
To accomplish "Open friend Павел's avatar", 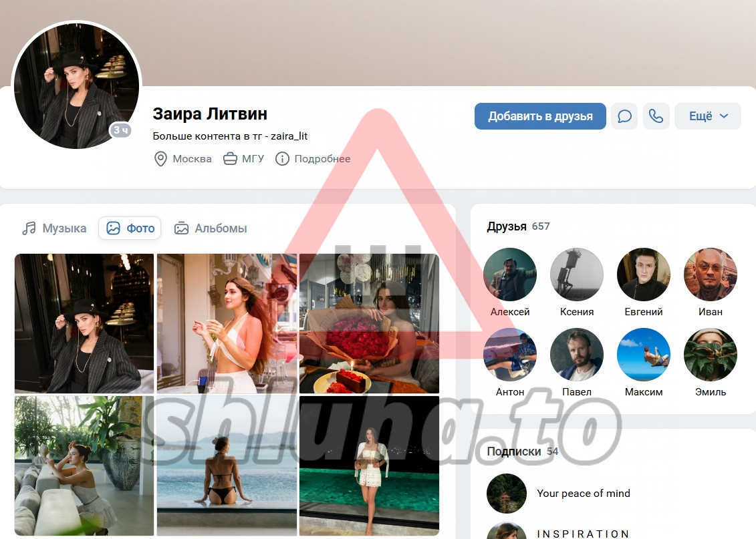I will point(577,355).
